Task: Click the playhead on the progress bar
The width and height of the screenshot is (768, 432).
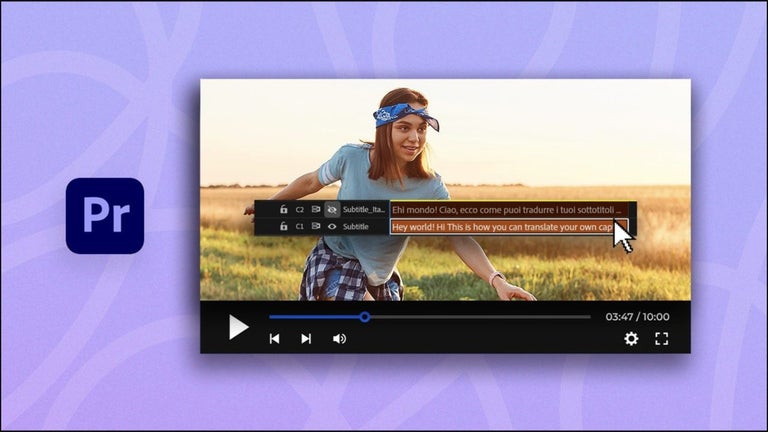Action: pos(365,317)
